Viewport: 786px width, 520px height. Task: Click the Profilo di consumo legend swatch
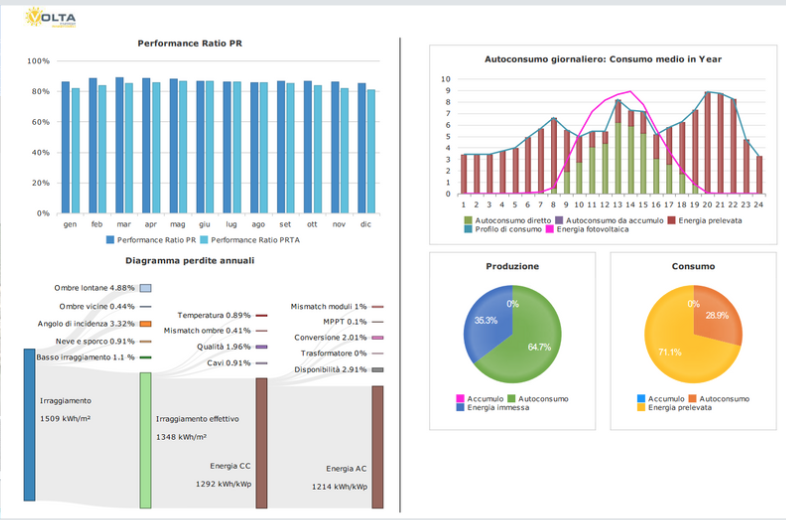pos(468,229)
